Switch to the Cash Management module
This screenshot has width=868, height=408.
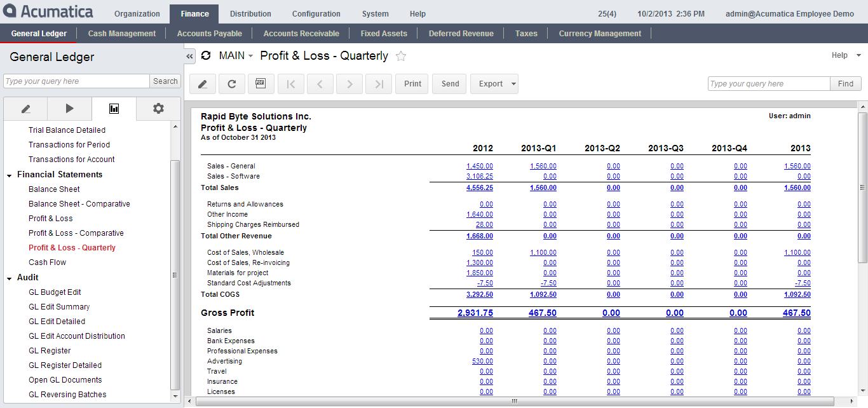(x=122, y=34)
